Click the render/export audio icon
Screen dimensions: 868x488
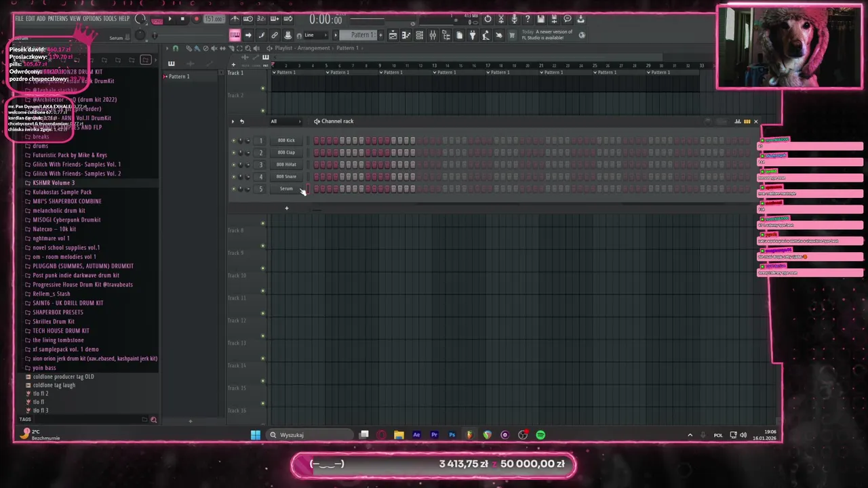point(554,19)
